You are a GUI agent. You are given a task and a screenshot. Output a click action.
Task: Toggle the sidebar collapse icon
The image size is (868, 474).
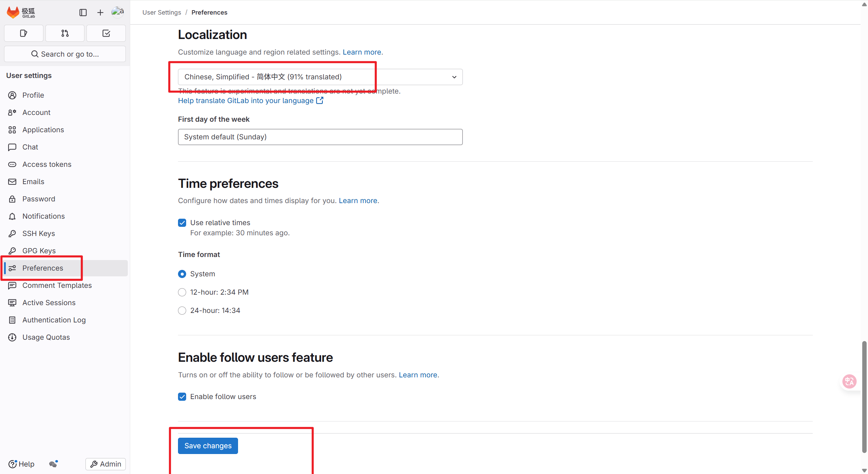[x=83, y=13]
